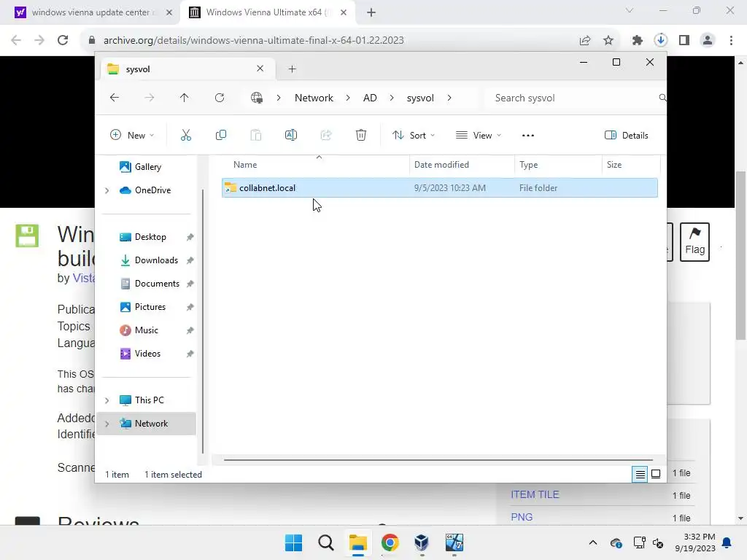Viewport: 747px width, 560px height.
Task: Click the Search sysvol field
Action: (x=575, y=98)
